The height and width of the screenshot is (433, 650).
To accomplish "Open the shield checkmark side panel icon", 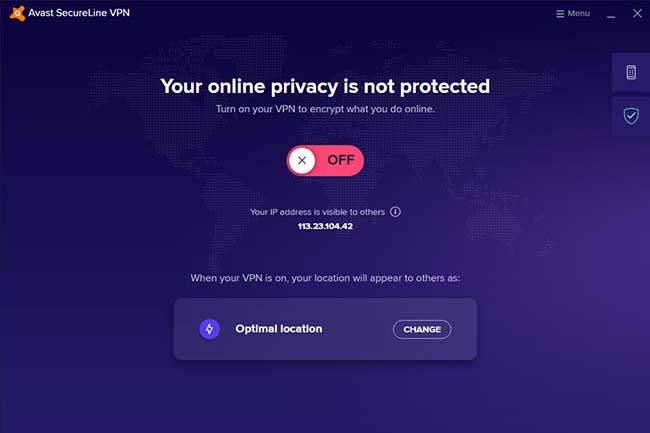I will point(631,116).
